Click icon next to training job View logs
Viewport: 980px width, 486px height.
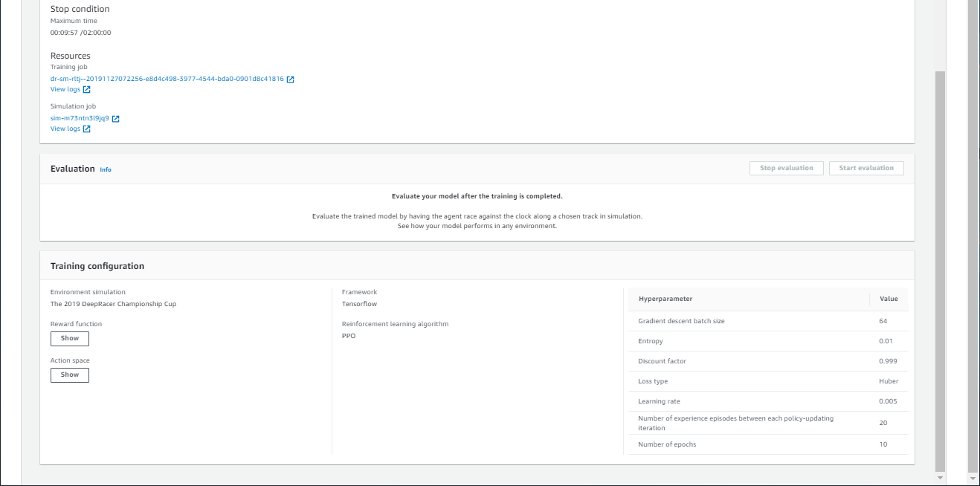pos(87,90)
